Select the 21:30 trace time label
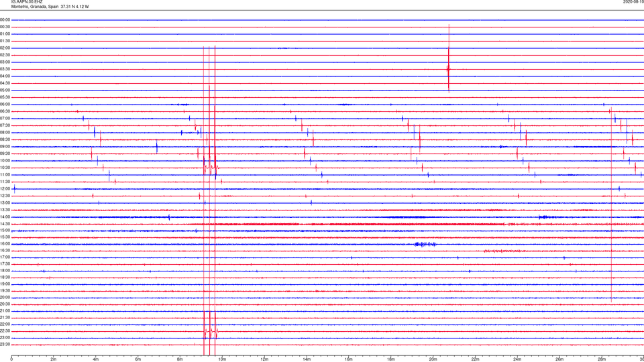Viewport: 644px width, 362px height. click(x=5, y=318)
